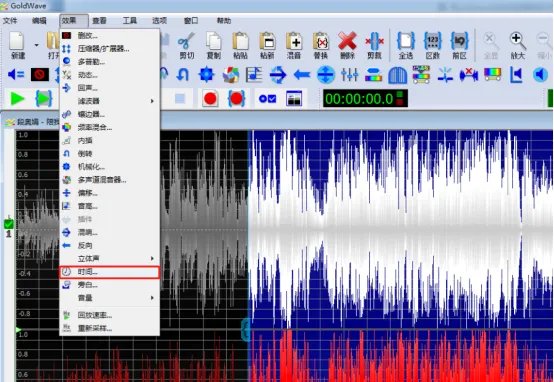Click the black censor icon with red circle

pos(40,75)
